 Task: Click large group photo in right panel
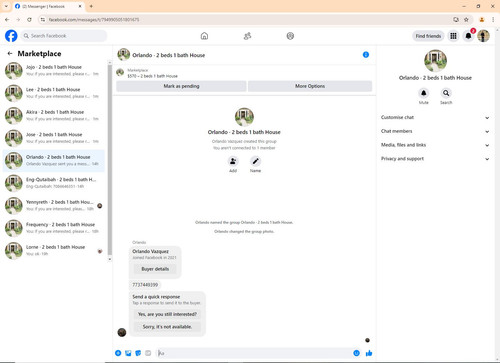[x=435, y=61]
